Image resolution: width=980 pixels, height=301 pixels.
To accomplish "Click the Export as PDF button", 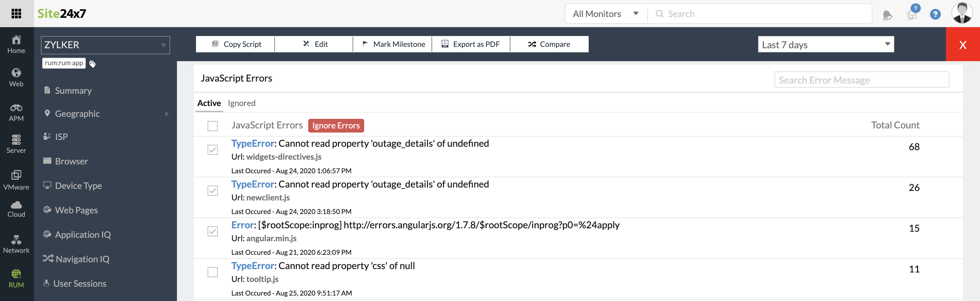I will coord(471,44).
